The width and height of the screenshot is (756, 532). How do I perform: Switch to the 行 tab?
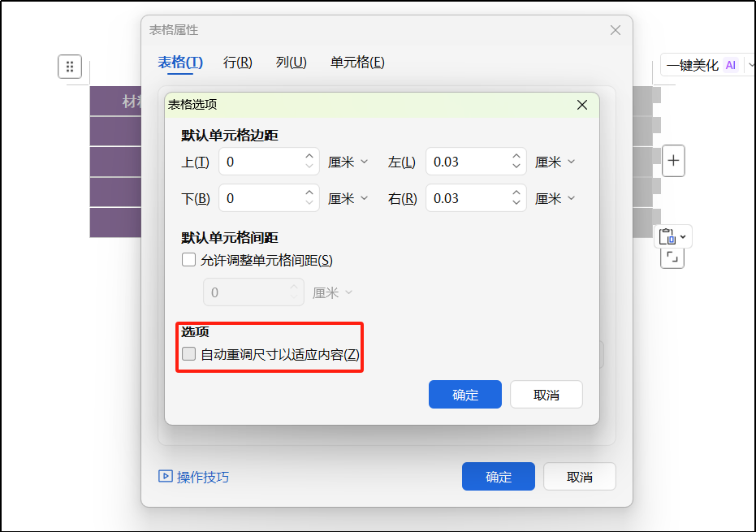[237, 62]
